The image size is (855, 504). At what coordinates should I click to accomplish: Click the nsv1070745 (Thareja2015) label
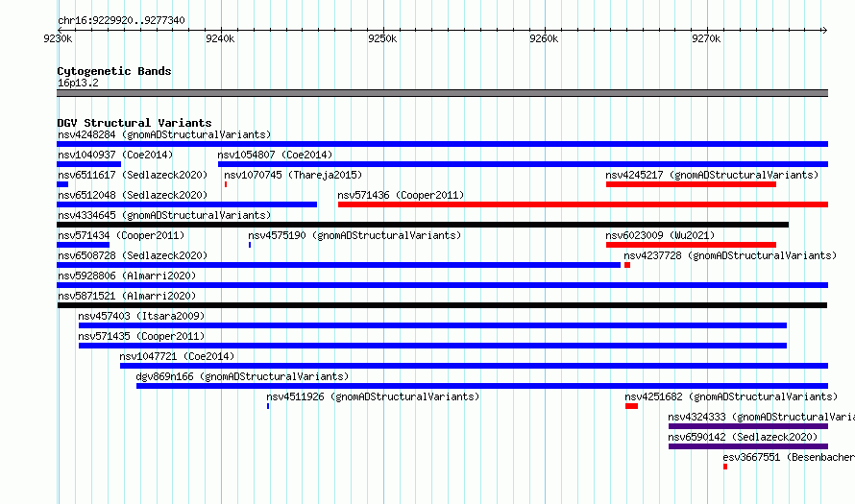pyautogui.click(x=293, y=175)
